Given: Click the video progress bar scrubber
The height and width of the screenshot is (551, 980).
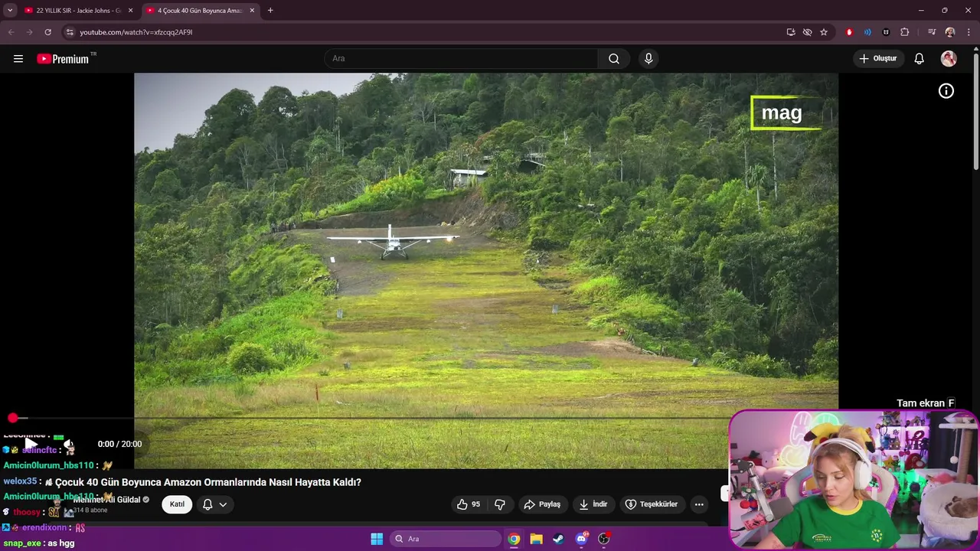Looking at the screenshot, I should tap(13, 418).
